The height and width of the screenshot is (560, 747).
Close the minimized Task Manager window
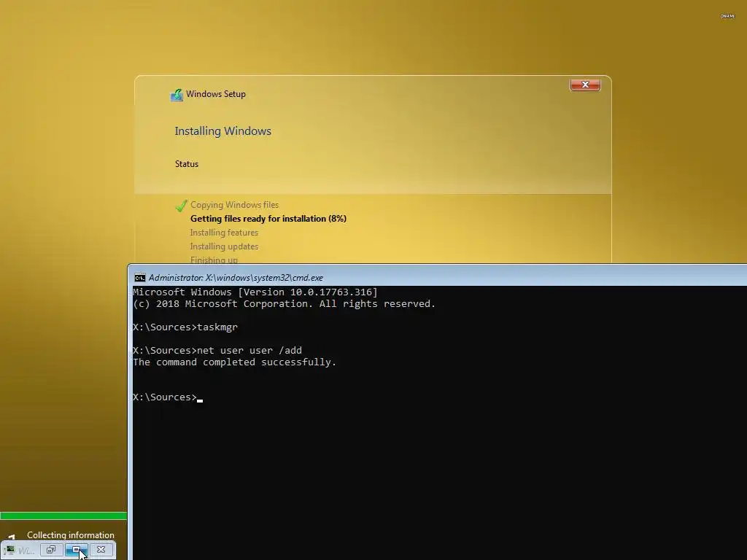(101, 550)
